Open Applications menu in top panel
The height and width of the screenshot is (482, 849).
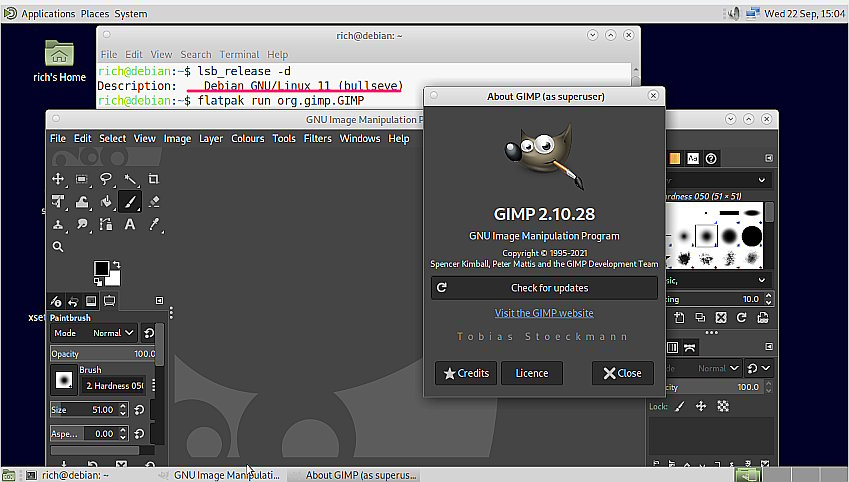click(48, 14)
